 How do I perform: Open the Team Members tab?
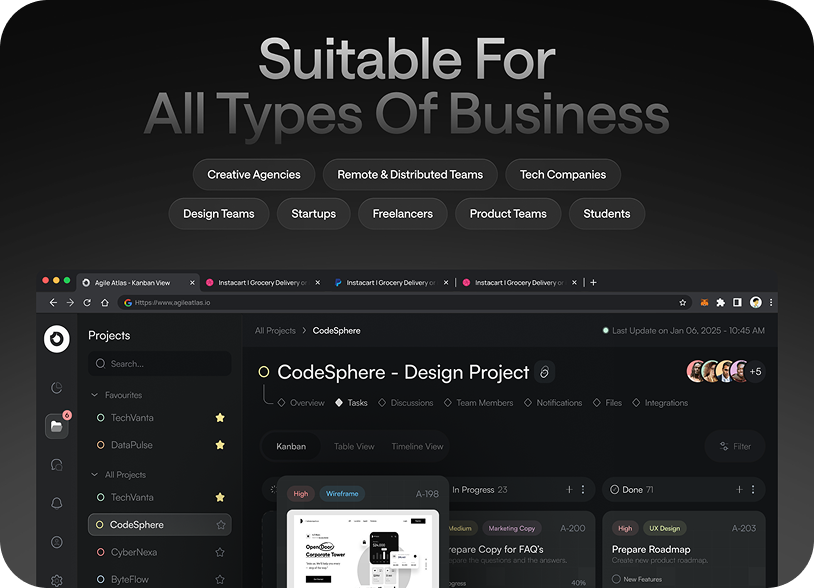coord(479,403)
